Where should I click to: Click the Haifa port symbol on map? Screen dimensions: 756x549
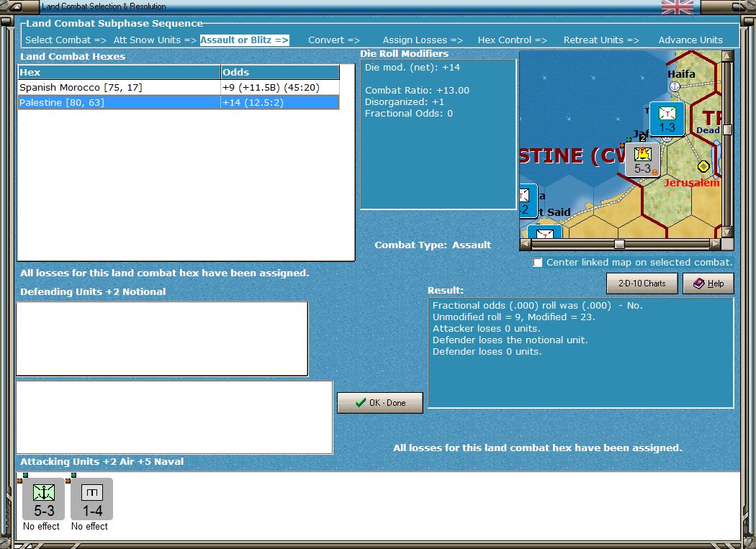(x=675, y=86)
